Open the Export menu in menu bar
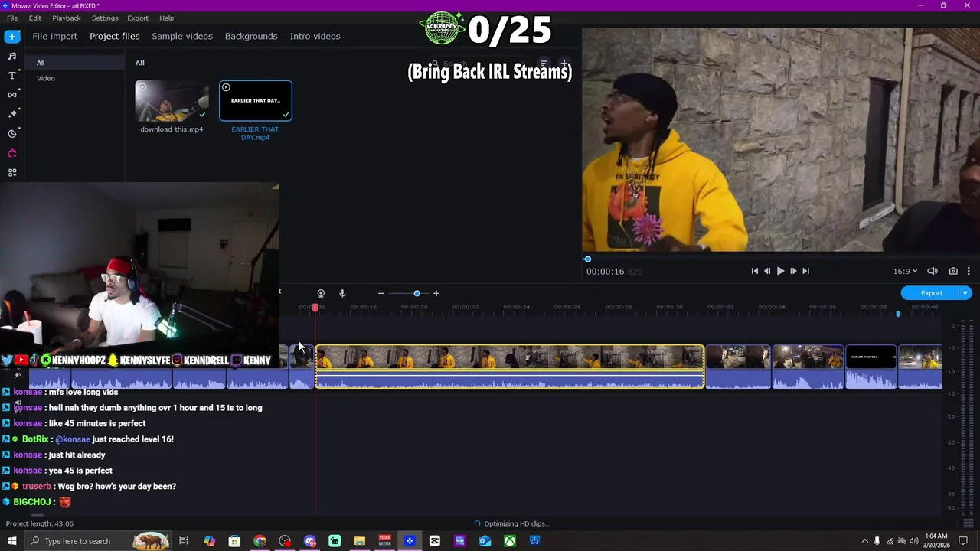The width and height of the screenshot is (980, 551). 138,18
